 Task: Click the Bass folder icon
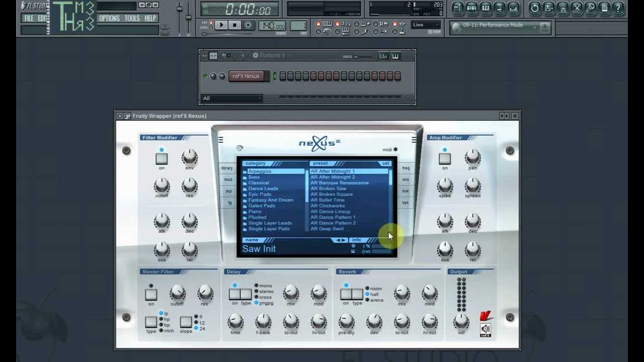(245, 177)
